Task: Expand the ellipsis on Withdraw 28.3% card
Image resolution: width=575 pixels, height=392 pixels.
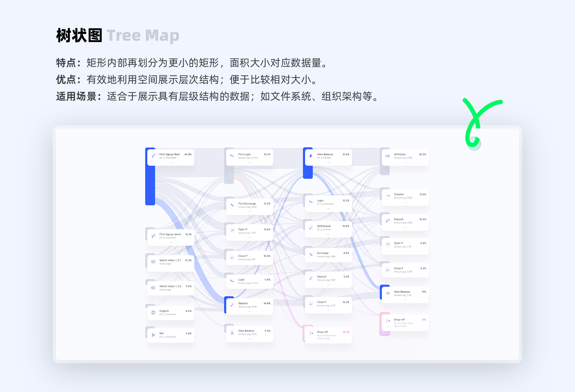Action: click(x=405, y=162)
